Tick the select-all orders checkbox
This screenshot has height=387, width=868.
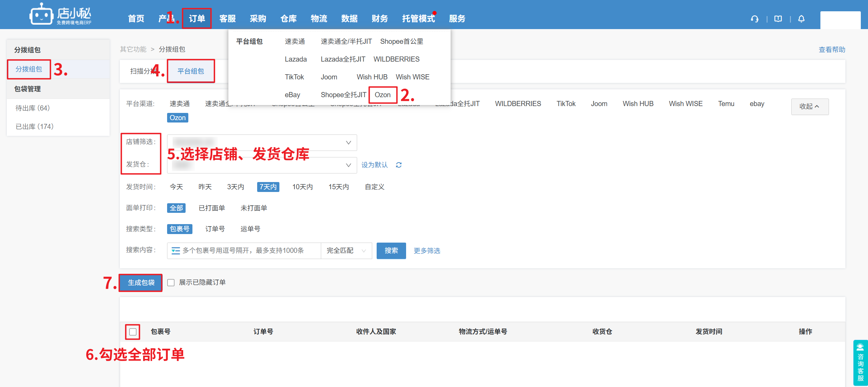pyautogui.click(x=133, y=332)
